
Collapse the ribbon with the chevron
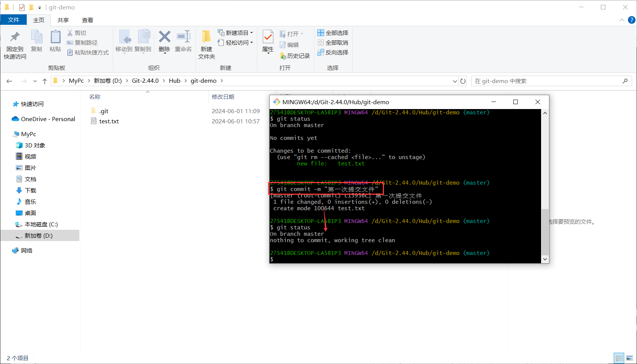pyautogui.click(x=622, y=20)
